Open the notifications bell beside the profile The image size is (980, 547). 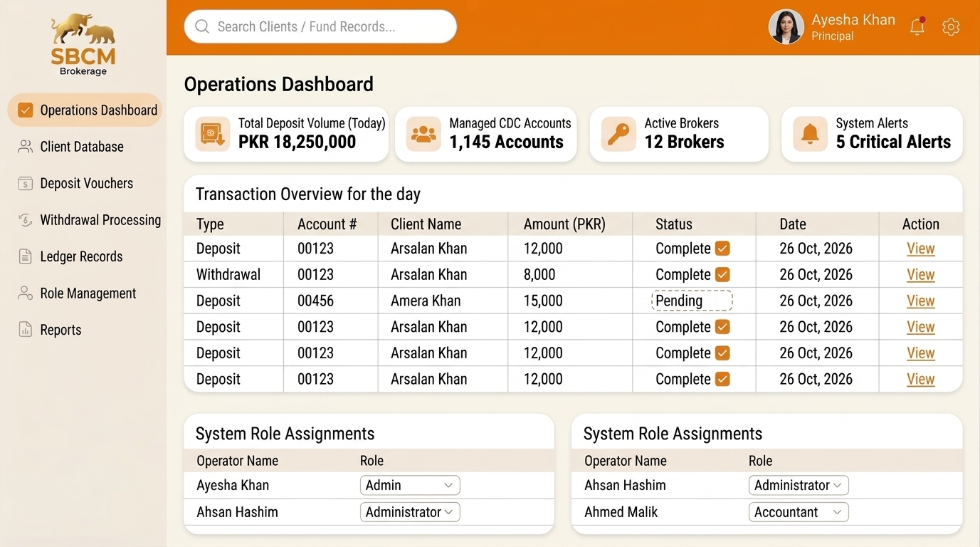(917, 26)
